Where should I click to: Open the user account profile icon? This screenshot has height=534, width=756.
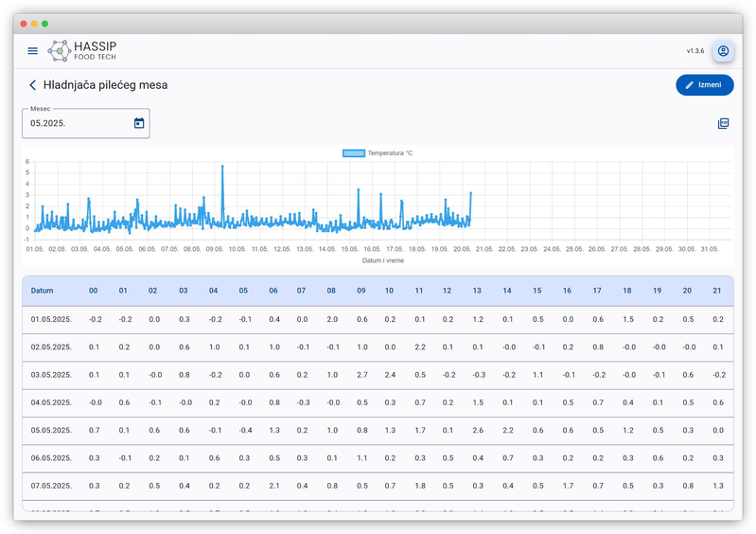(723, 51)
